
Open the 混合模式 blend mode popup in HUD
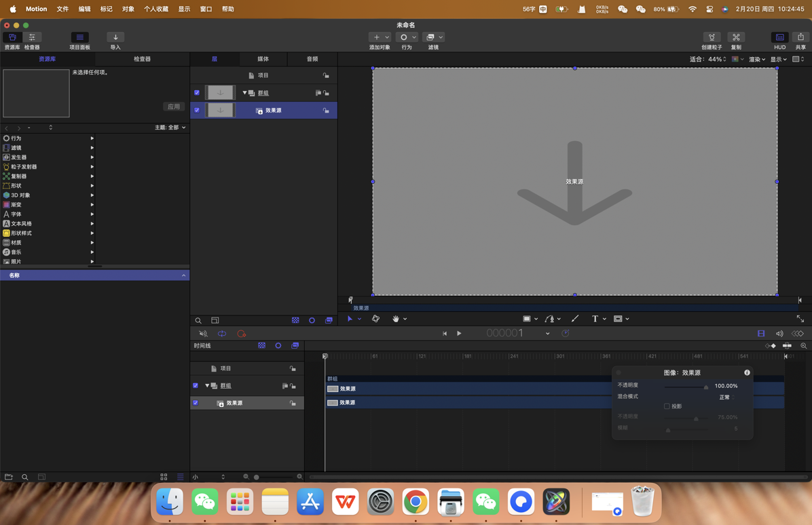[x=725, y=396]
